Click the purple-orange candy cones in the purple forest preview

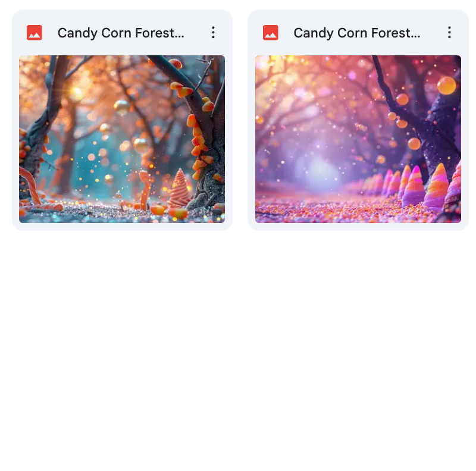coord(425,187)
